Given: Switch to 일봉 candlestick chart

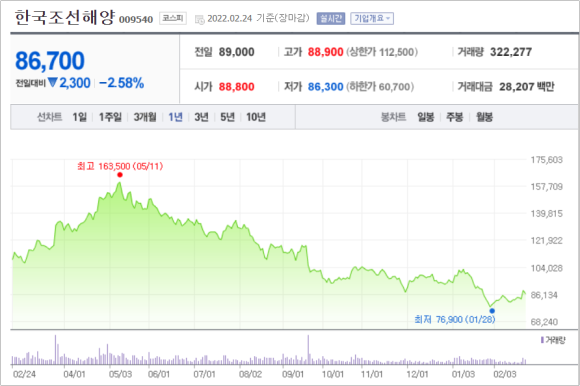Looking at the screenshot, I should (x=425, y=117).
